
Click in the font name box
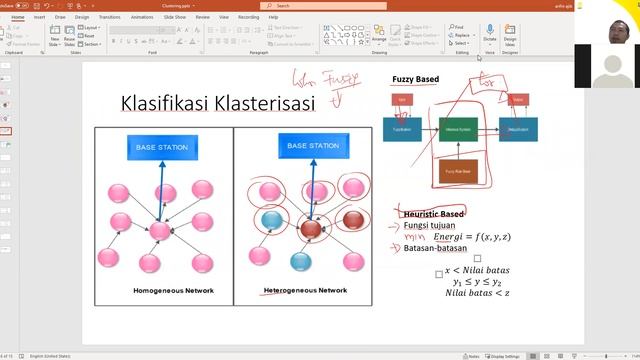(x=133, y=30)
